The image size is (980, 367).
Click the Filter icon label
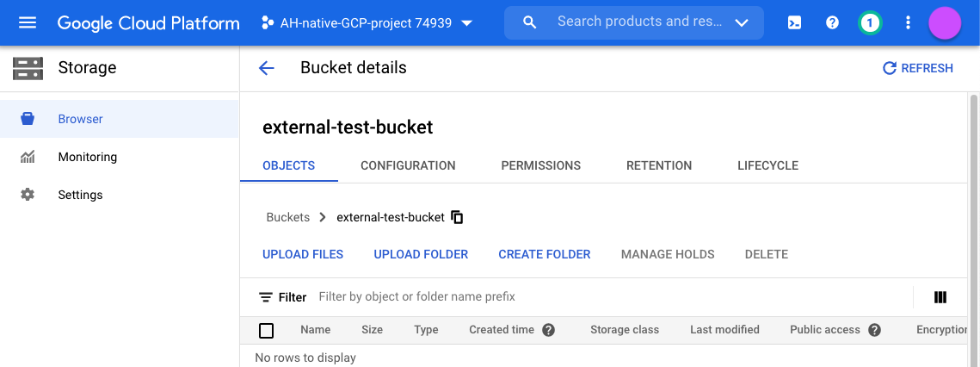282,297
